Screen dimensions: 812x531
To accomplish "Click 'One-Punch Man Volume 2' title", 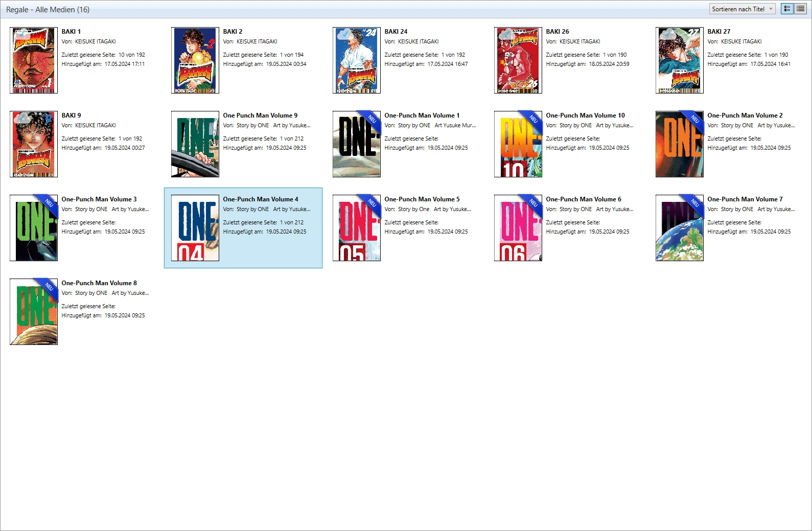I will pos(745,116).
